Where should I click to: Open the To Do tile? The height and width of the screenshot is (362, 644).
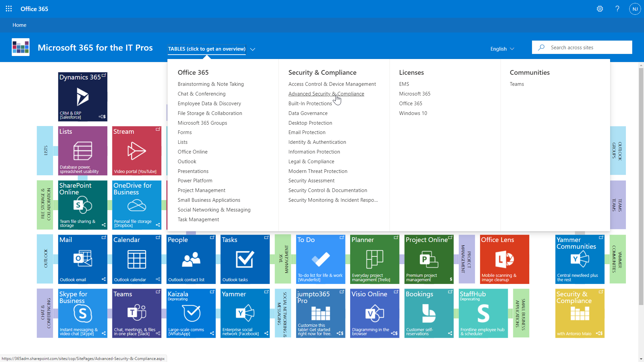tap(321, 259)
